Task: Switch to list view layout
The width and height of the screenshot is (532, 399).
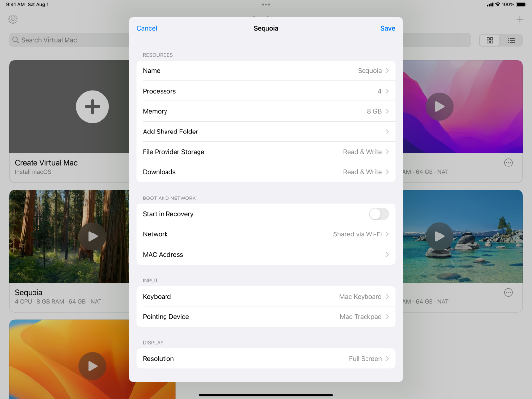Action: (511, 40)
